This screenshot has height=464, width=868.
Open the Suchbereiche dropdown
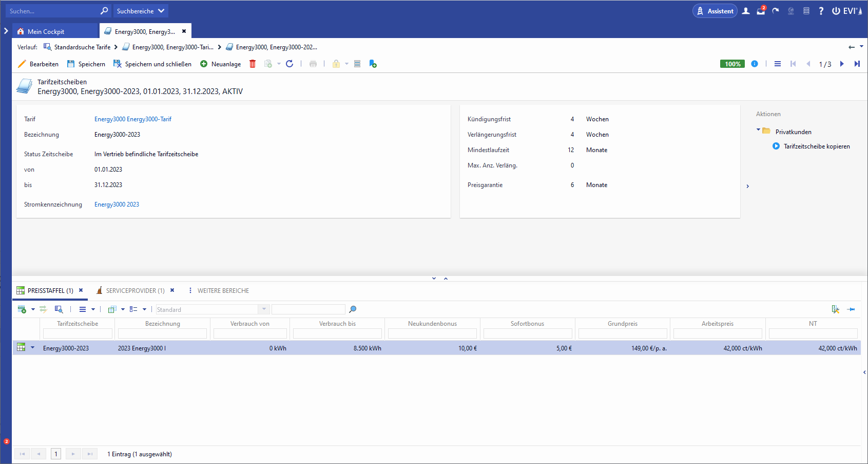coord(140,11)
